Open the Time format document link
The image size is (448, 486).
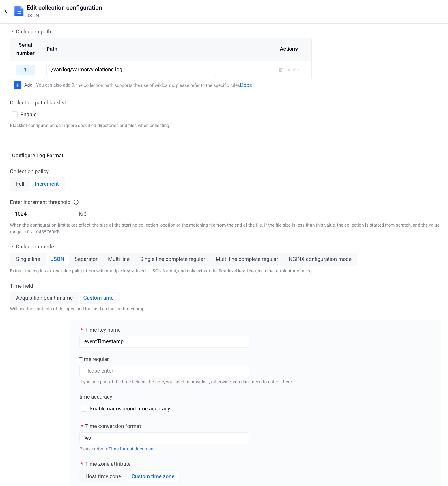pyautogui.click(x=132, y=449)
